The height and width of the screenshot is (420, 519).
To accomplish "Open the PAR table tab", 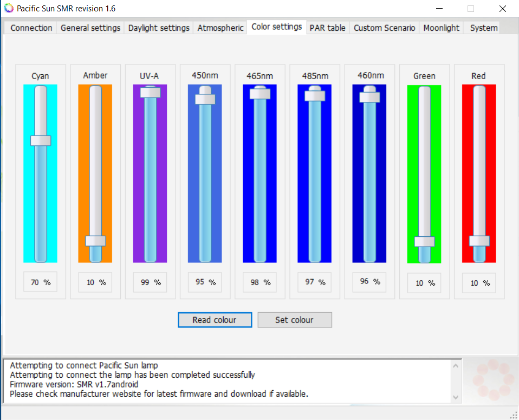I will [x=328, y=28].
